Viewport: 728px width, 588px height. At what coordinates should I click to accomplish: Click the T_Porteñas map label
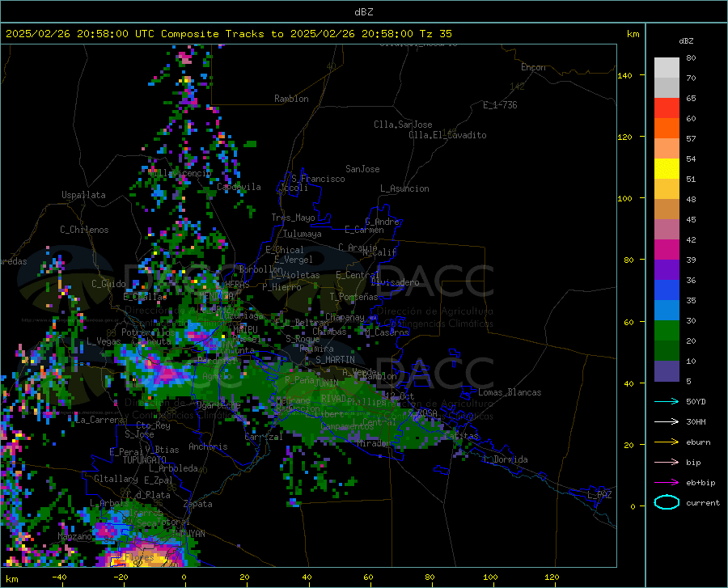point(353,297)
